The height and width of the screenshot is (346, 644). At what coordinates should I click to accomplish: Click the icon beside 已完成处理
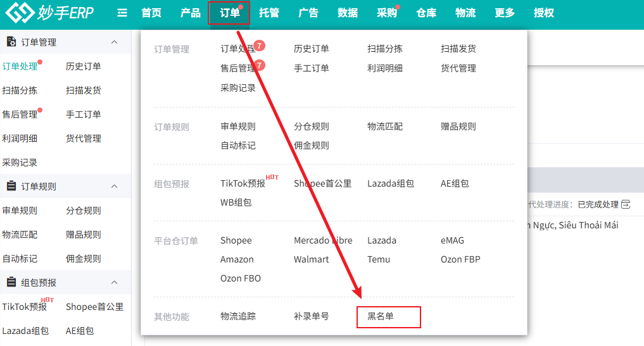(626, 204)
